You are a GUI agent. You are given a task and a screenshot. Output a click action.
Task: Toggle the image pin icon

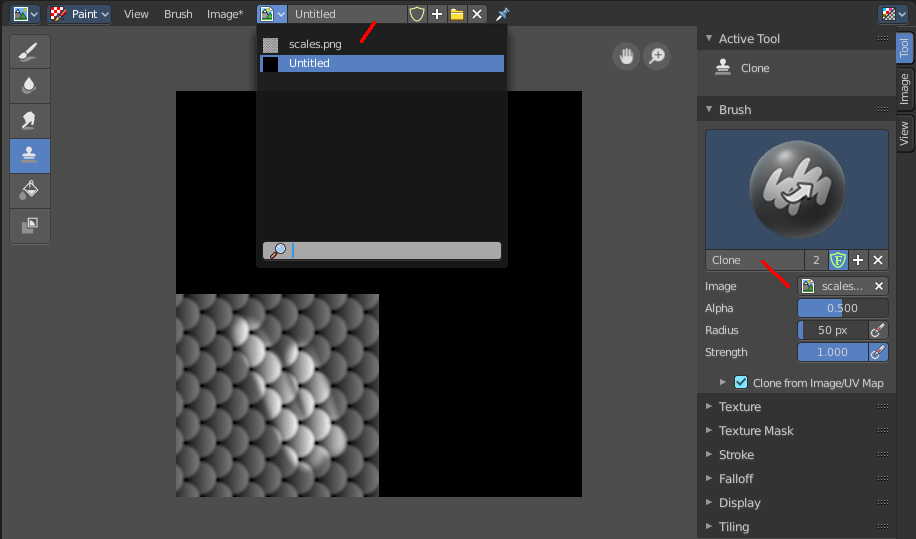click(502, 14)
